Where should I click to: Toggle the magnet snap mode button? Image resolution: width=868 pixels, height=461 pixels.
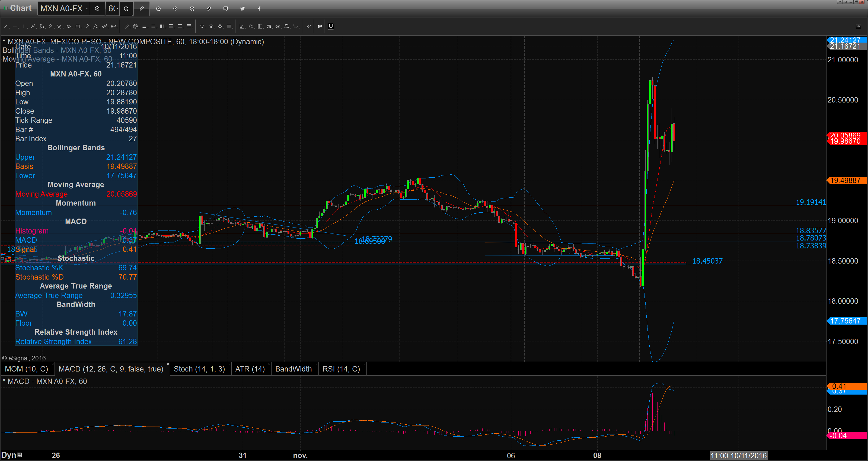pos(331,26)
